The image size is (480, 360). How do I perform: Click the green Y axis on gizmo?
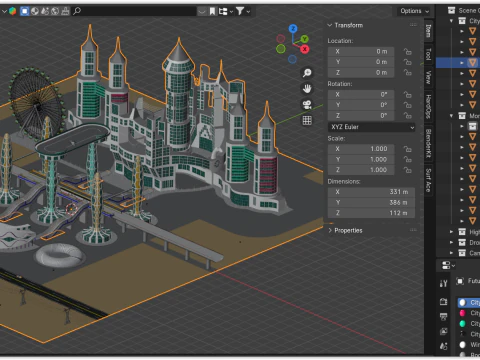click(304, 39)
